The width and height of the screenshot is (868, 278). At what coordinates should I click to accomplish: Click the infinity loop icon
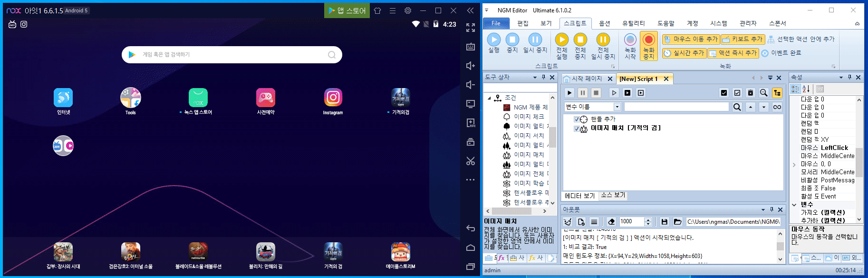click(777, 107)
